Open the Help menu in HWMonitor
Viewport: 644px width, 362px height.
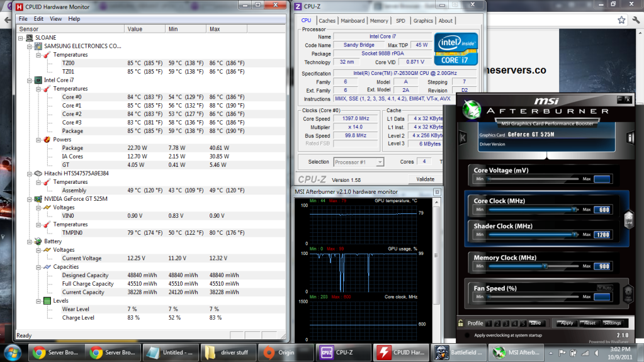click(x=74, y=19)
